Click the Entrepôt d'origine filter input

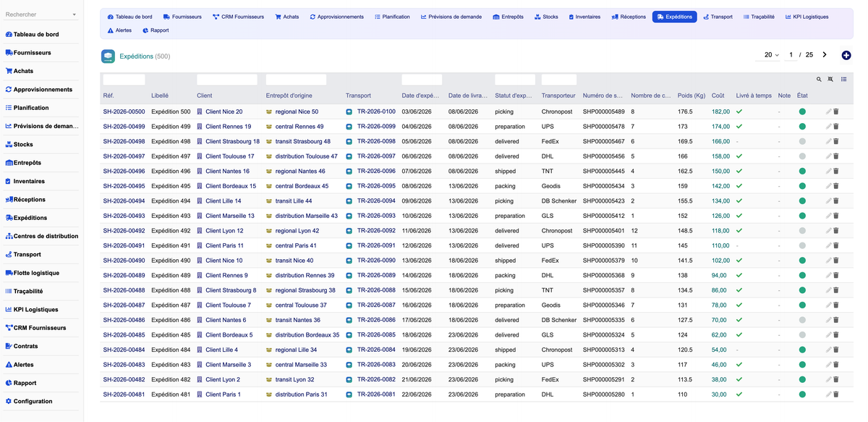[296, 80]
